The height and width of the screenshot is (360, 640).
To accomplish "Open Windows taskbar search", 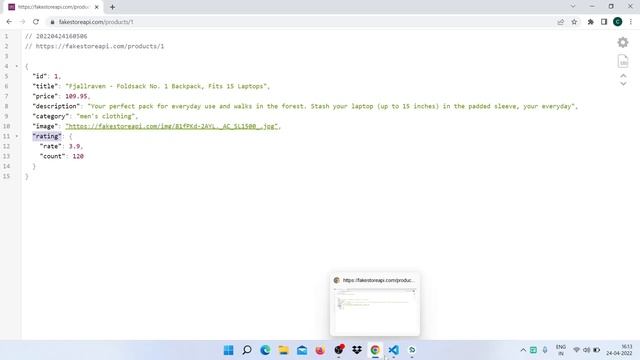I will [247, 350].
